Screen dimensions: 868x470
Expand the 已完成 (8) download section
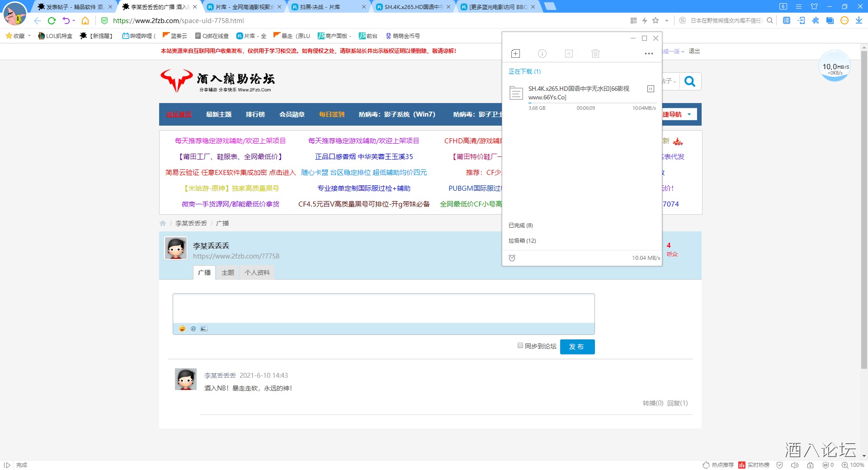[x=520, y=225]
